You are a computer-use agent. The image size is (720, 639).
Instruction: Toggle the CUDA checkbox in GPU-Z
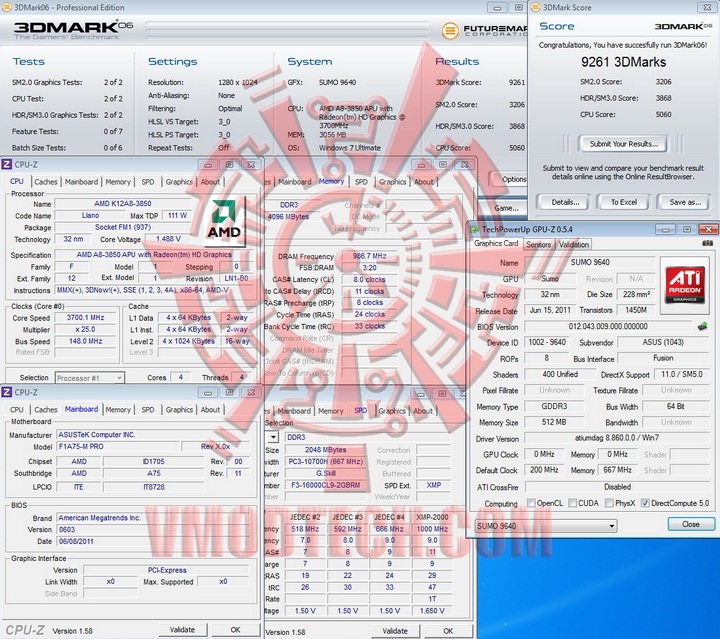572,503
